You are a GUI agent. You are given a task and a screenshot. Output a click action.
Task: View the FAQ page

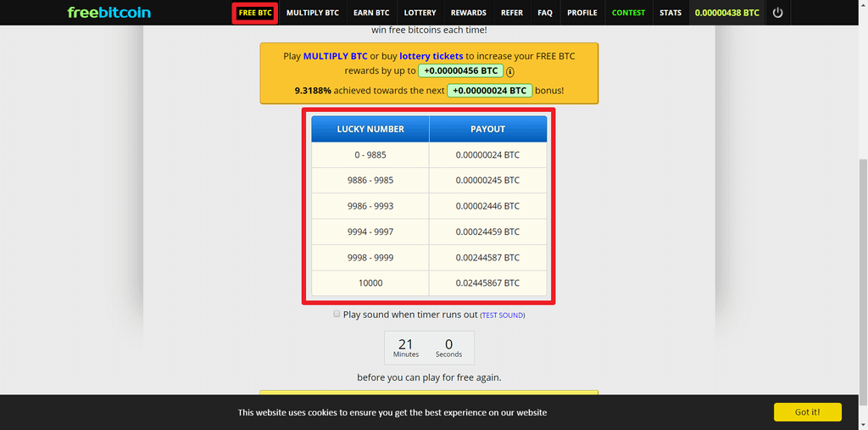click(545, 13)
